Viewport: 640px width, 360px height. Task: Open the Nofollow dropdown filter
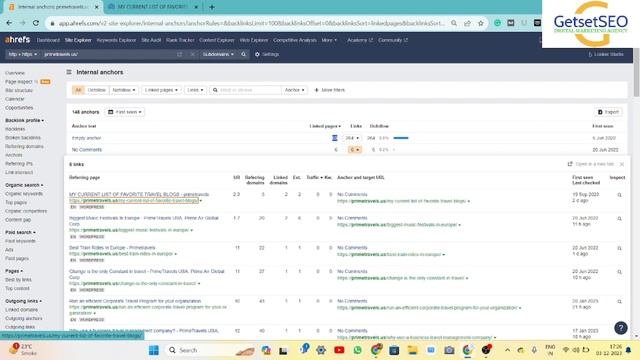124,90
